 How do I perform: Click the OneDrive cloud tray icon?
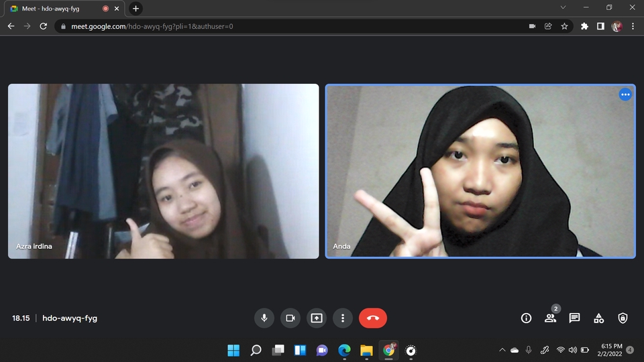tap(515, 350)
